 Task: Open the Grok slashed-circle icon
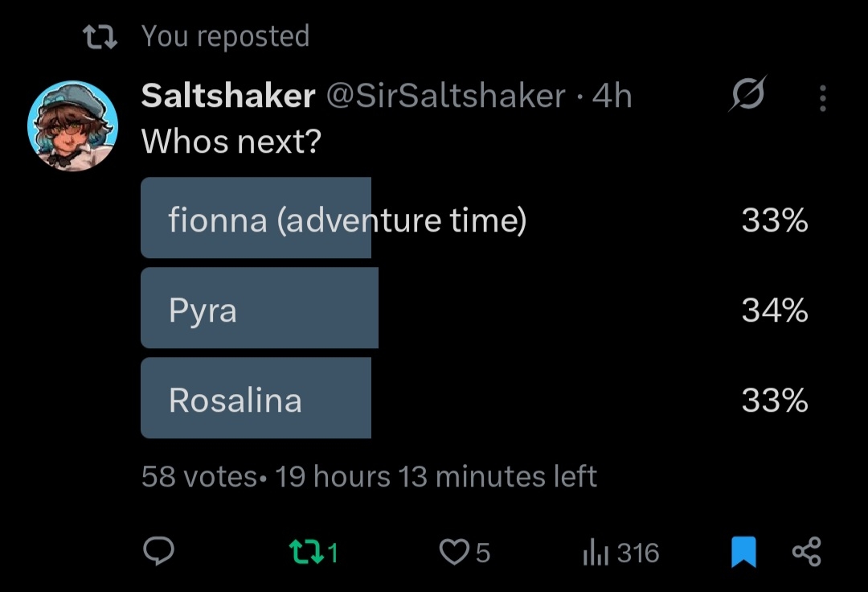coord(748,97)
